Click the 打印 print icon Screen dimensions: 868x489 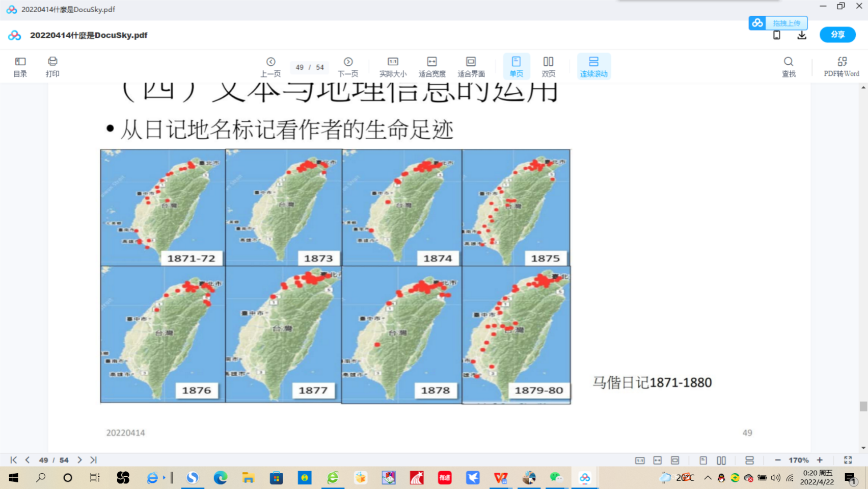pos(52,67)
